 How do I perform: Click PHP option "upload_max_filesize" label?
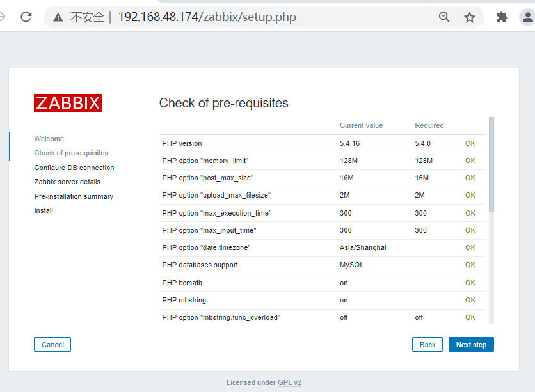pyautogui.click(x=216, y=195)
